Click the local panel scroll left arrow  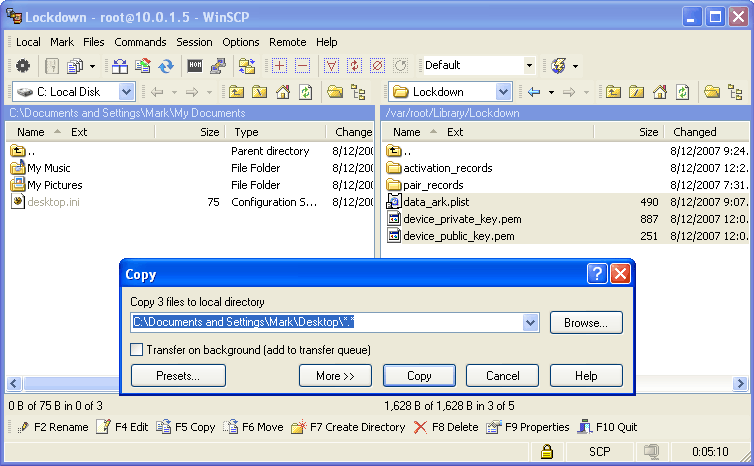13,383
